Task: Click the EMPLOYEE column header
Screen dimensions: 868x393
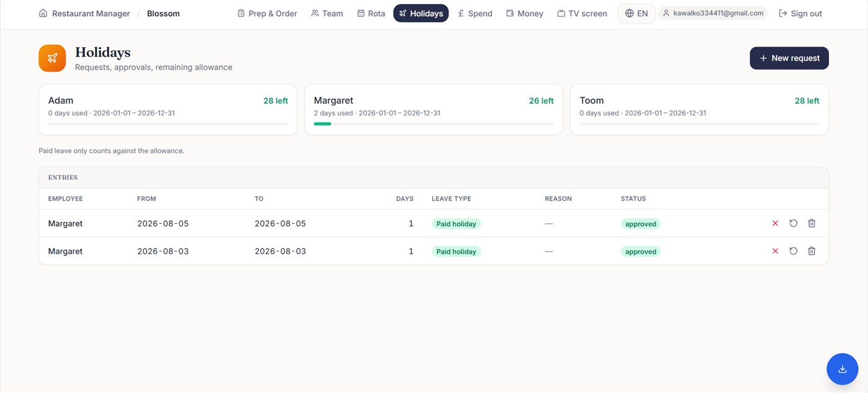Action: 65,199
